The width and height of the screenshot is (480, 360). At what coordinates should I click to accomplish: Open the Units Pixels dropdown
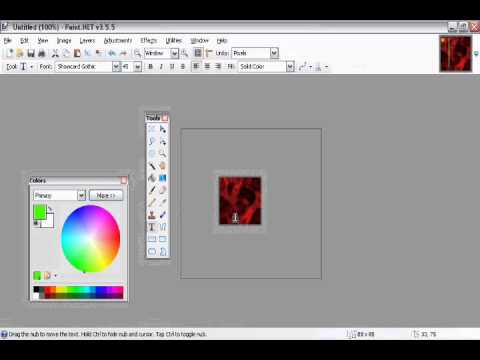point(274,53)
